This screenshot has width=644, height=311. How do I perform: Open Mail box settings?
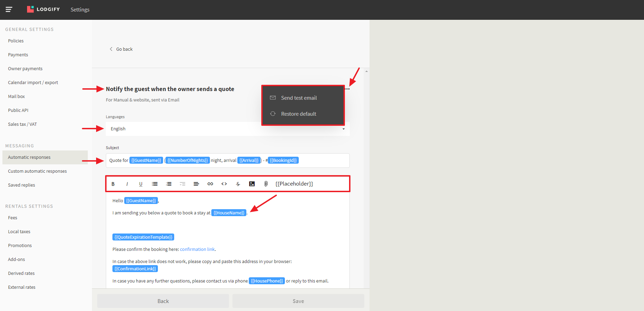coord(16,96)
